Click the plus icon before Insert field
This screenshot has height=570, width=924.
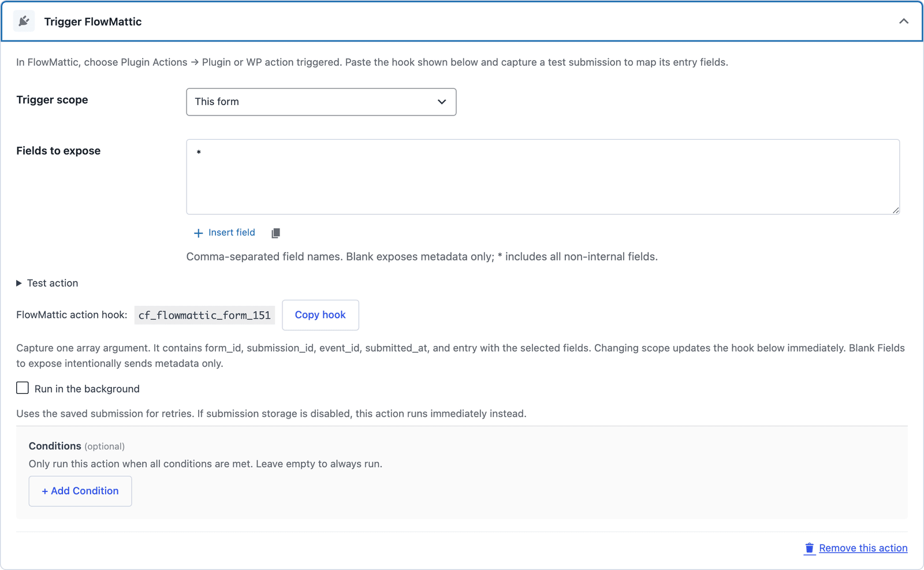pos(199,233)
